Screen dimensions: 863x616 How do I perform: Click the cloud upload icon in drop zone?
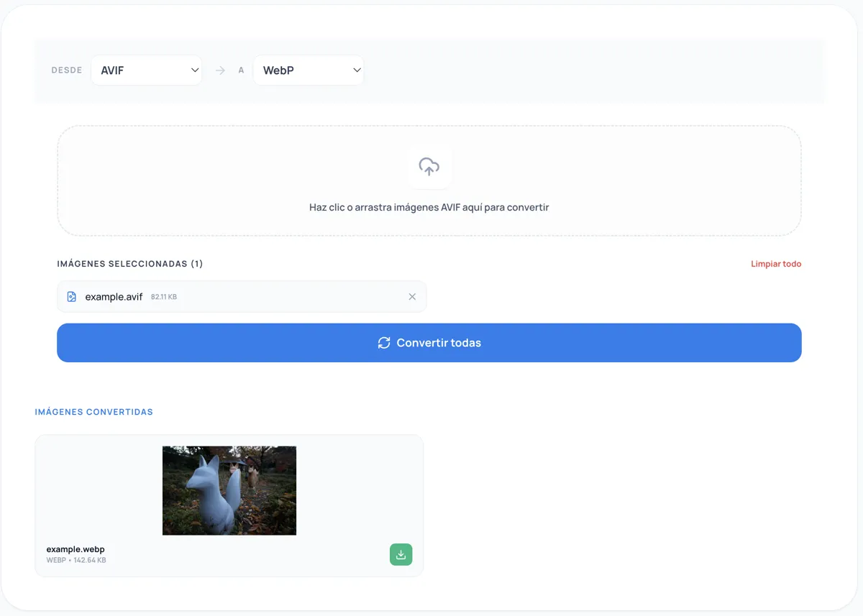429,167
